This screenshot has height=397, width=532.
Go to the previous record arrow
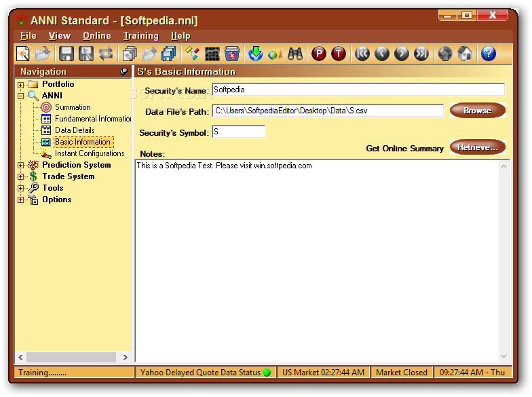381,54
